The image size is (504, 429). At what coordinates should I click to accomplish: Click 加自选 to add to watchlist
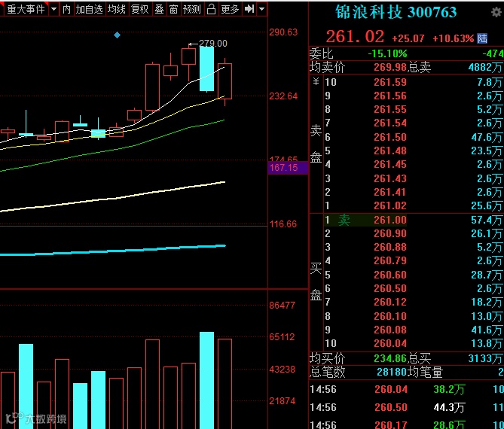89,9
